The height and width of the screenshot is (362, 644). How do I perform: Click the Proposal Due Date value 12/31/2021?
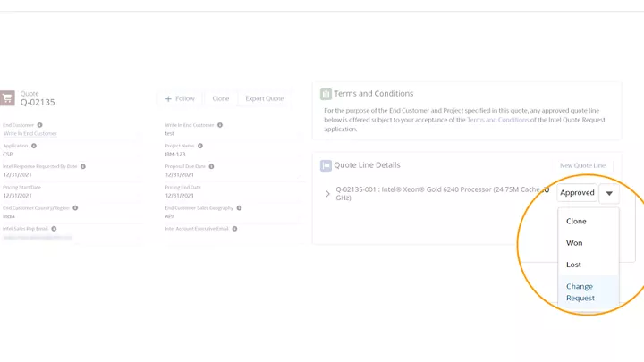179,175
